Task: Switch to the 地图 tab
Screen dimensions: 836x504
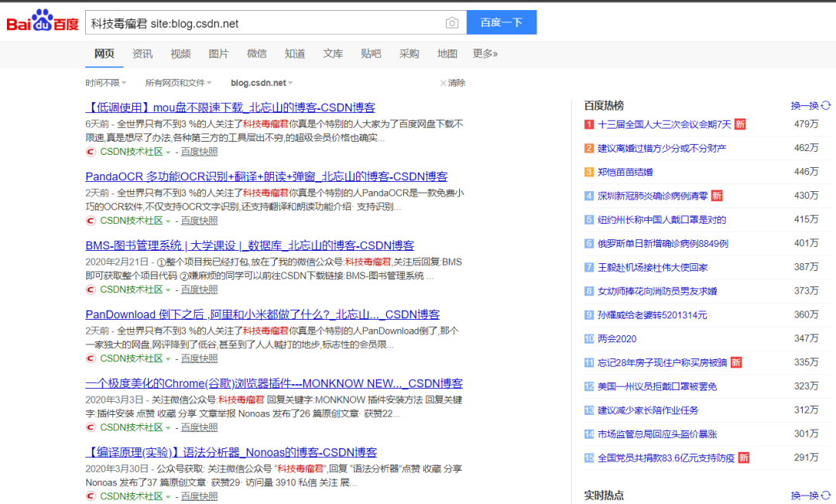Action: (x=447, y=54)
